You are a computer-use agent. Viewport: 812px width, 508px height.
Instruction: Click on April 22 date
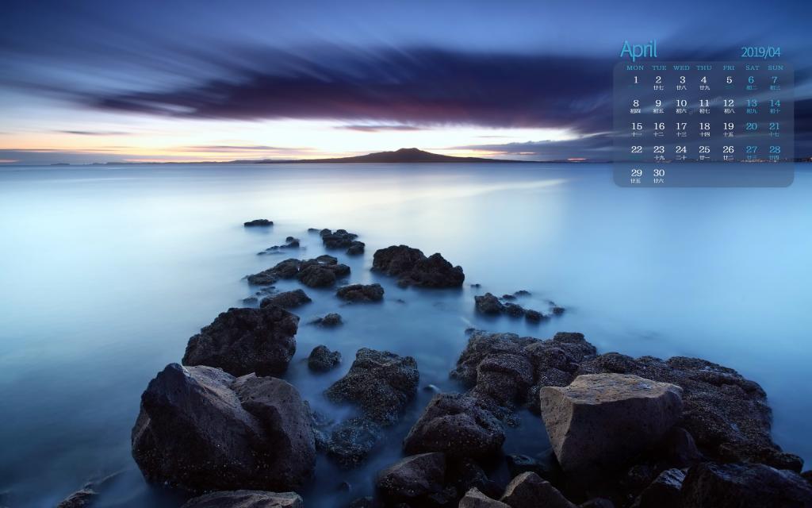(636, 151)
